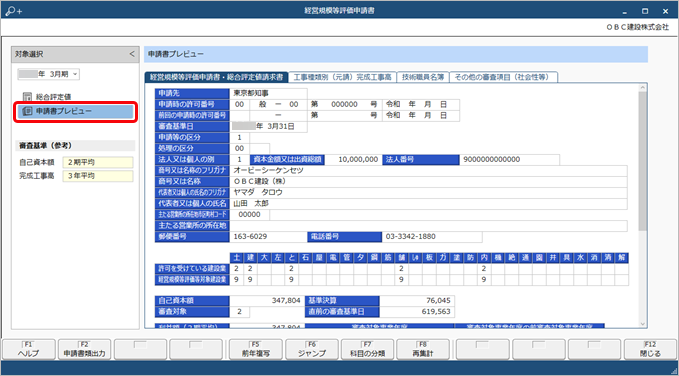Click the 総合評定値 icon in sidebar
Screen dimensions: 679x376
[x=27, y=97]
